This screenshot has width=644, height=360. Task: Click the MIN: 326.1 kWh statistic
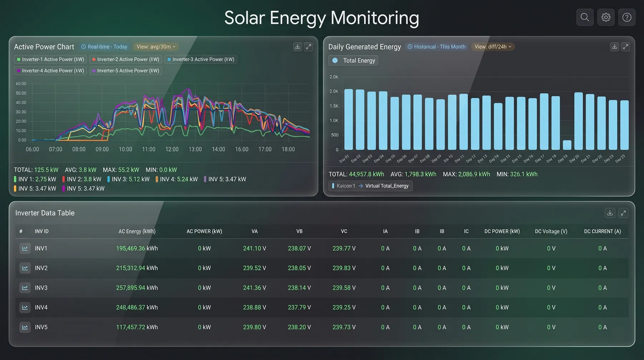517,174
